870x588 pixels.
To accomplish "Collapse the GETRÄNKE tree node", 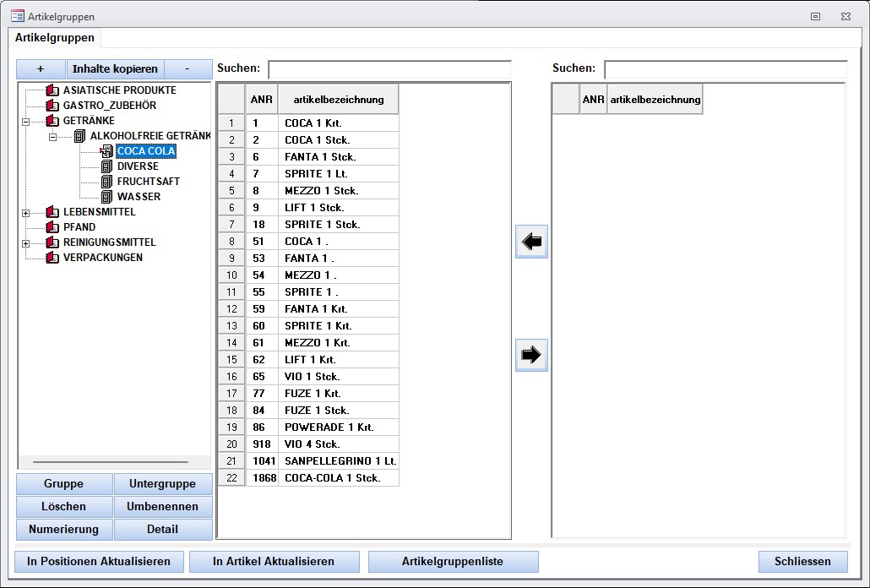I will pos(25,122).
